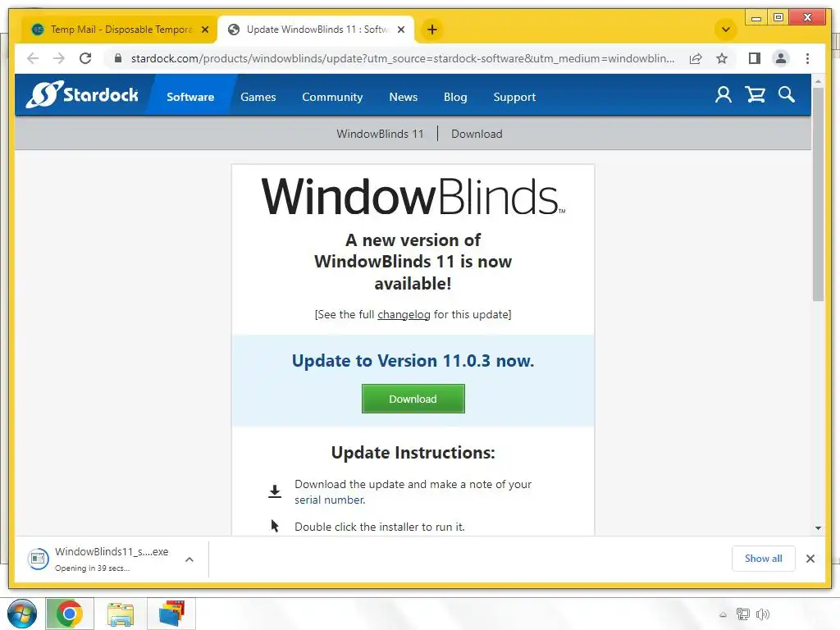Screen dimensions: 840x630
Task: Click 'Double click the installer to run it.'
Action: point(380,527)
